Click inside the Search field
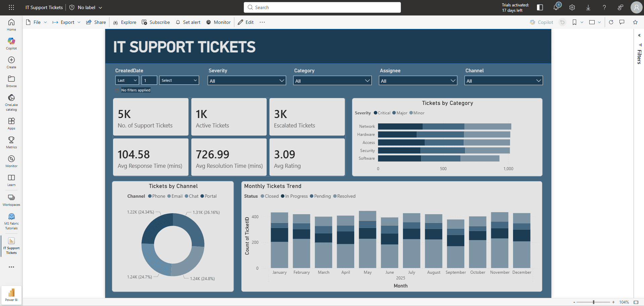This screenshot has width=644, height=306. 322,7
